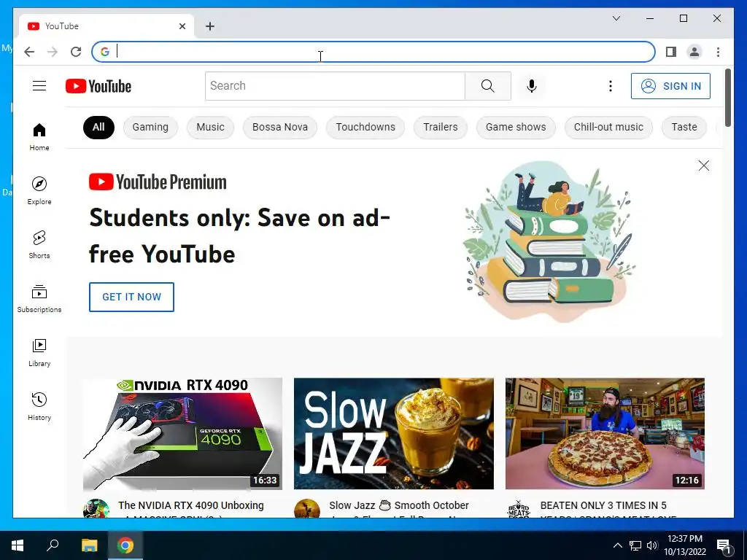Select the Music filter chip
Image resolution: width=747 pixels, height=560 pixels.
coord(210,127)
